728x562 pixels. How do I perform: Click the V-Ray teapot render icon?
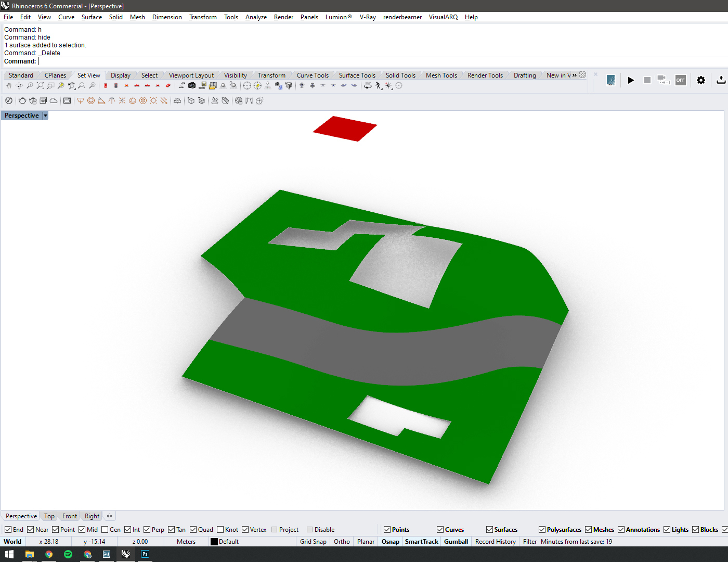[22, 101]
